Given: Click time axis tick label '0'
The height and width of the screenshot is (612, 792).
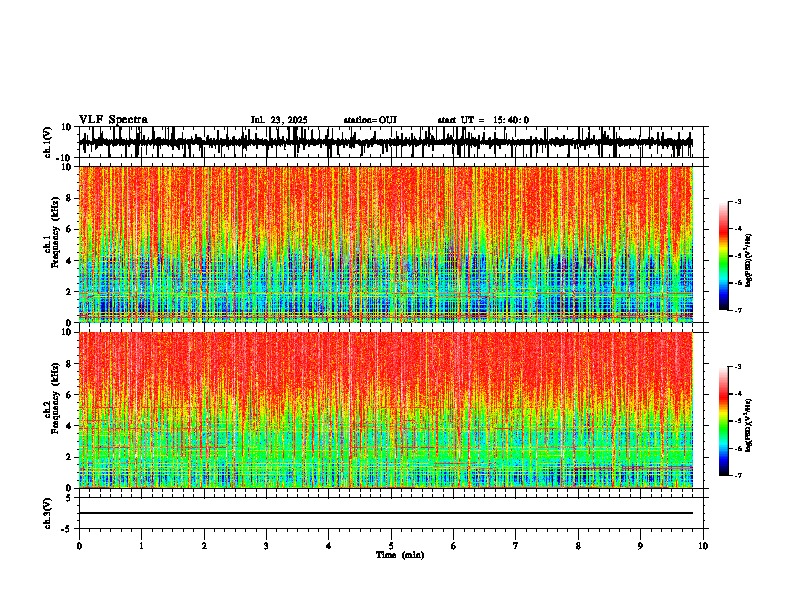Looking at the screenshot, I should pyautogui.click(x=79, y=546).
